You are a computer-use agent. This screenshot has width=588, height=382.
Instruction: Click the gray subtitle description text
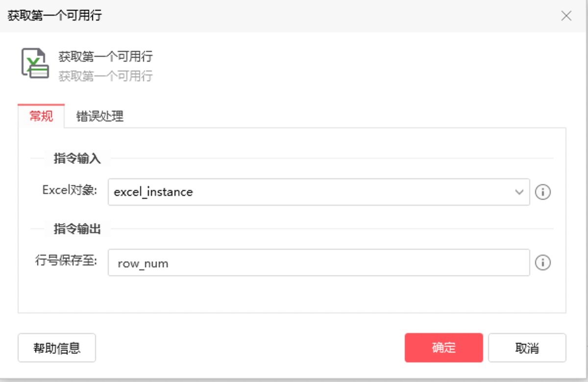(105, 76)
